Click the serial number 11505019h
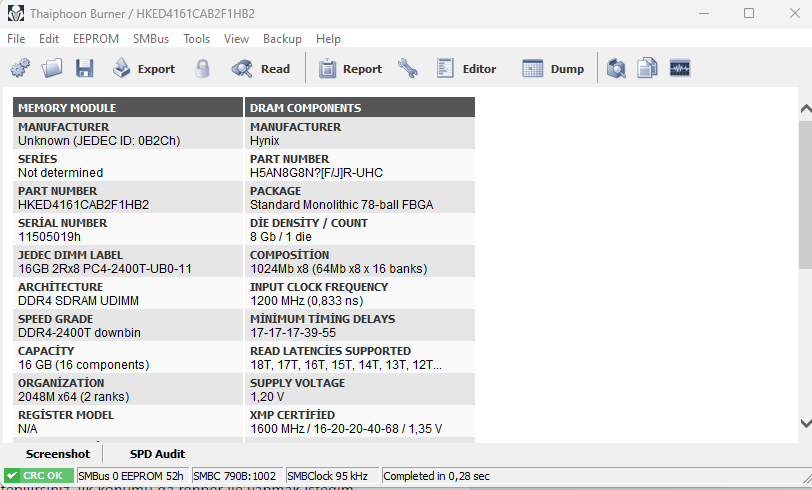Screen dimensions: 812x490 pyautogui.click(x=49, y=237)
